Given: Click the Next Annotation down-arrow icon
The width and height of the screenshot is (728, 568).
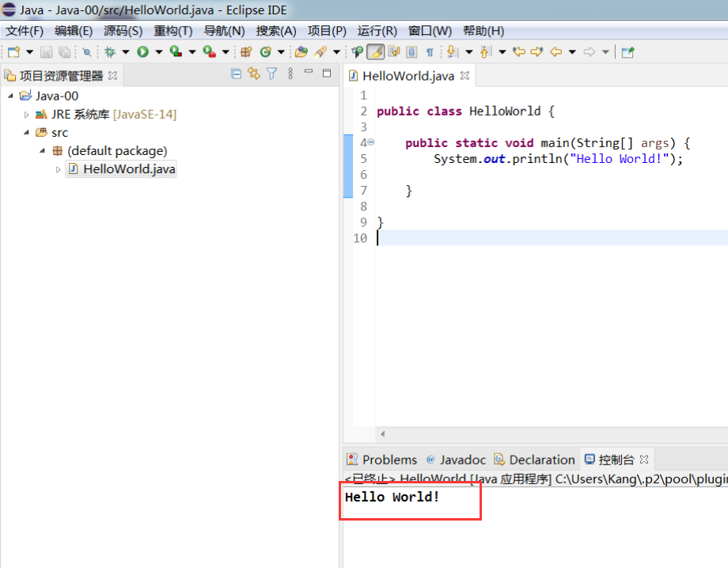Looking at the screenshot, I should (x=453, y=52).
